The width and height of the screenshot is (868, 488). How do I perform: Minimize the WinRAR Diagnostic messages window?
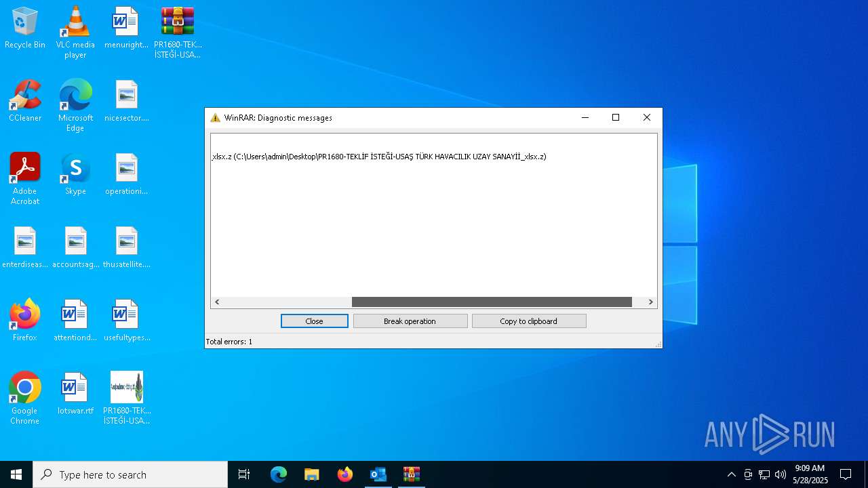tap(585, 118)
